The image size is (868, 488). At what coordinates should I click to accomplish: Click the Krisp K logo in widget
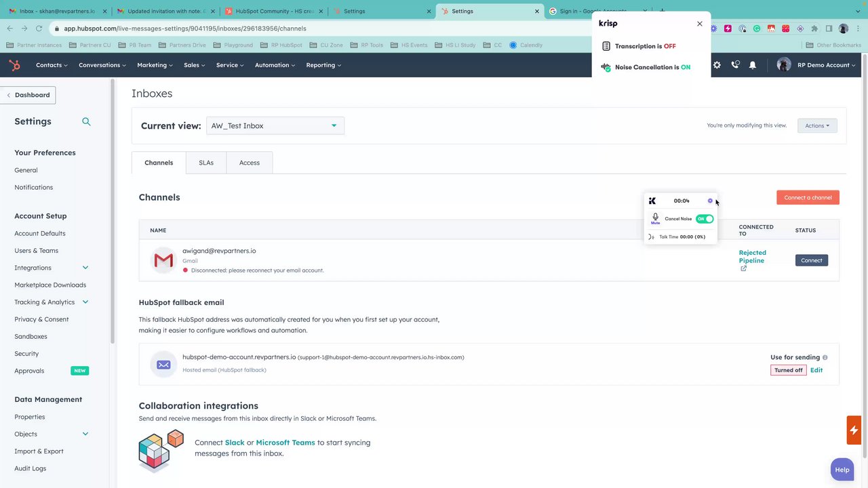[x=652, y=201]
